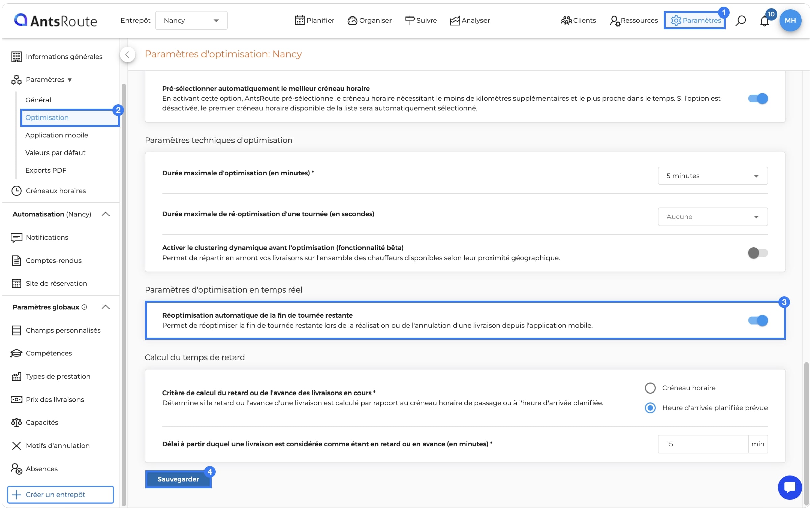Open the Entrepôt Nancy dropdown

click(191, 21)
